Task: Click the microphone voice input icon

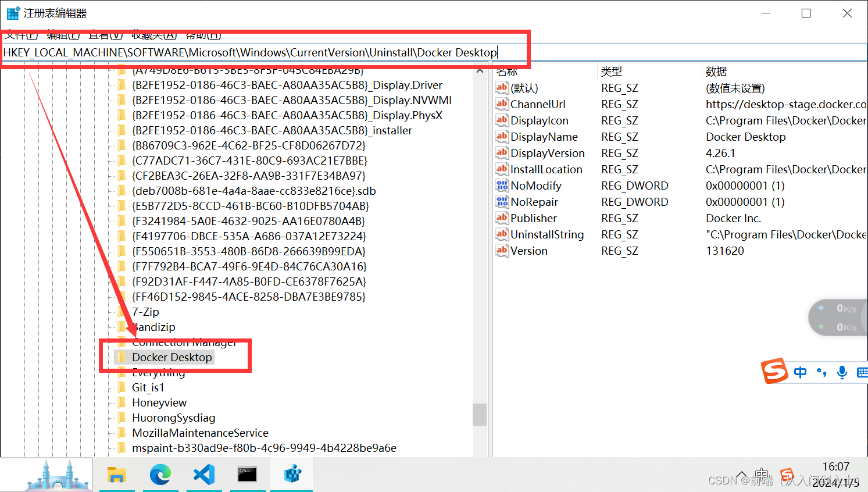Action: pos(841,372)
